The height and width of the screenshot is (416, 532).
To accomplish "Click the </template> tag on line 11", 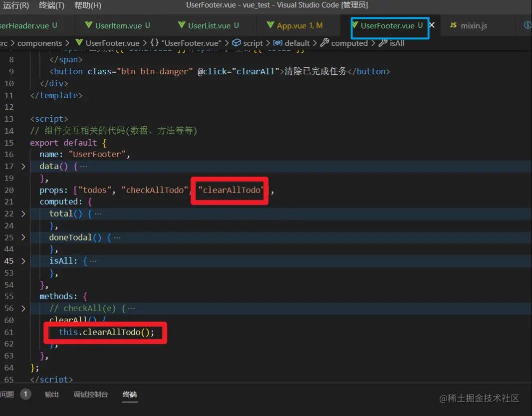I will click(56, 95).
